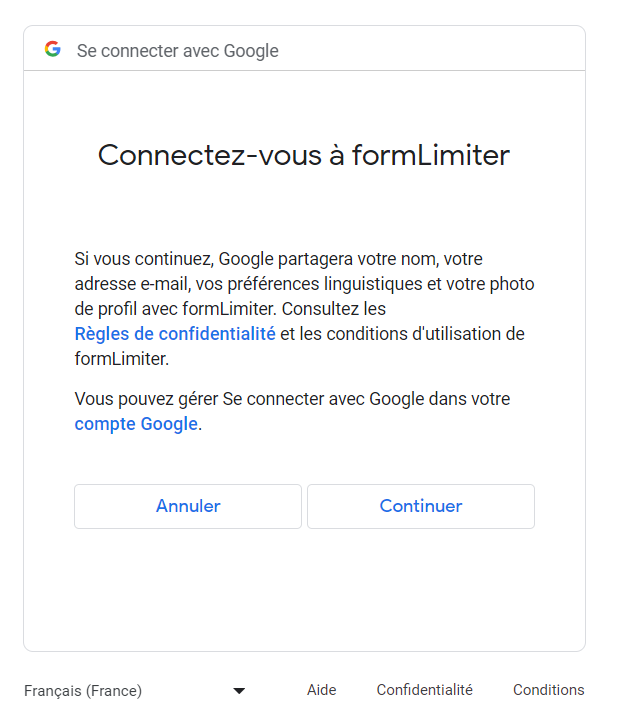Click the Google "G" logo
Viewport: 625px width, 726px height.
[x=52, y=49]
